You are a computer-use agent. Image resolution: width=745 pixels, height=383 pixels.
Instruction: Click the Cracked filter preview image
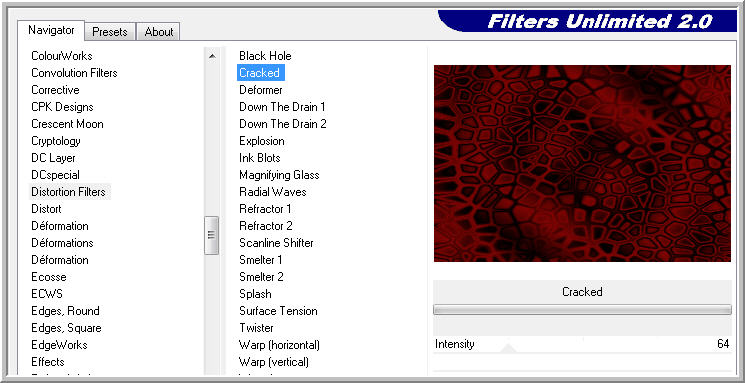[x=582, y=163]
